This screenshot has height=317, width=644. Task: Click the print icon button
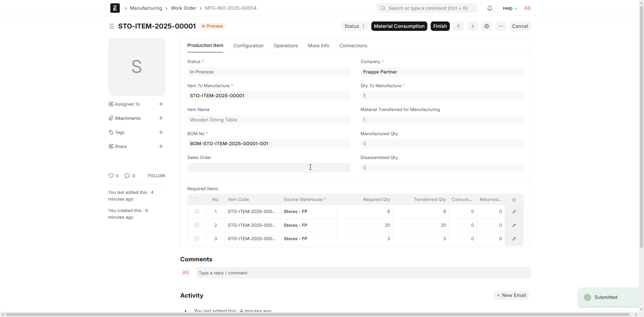[486, 26]
